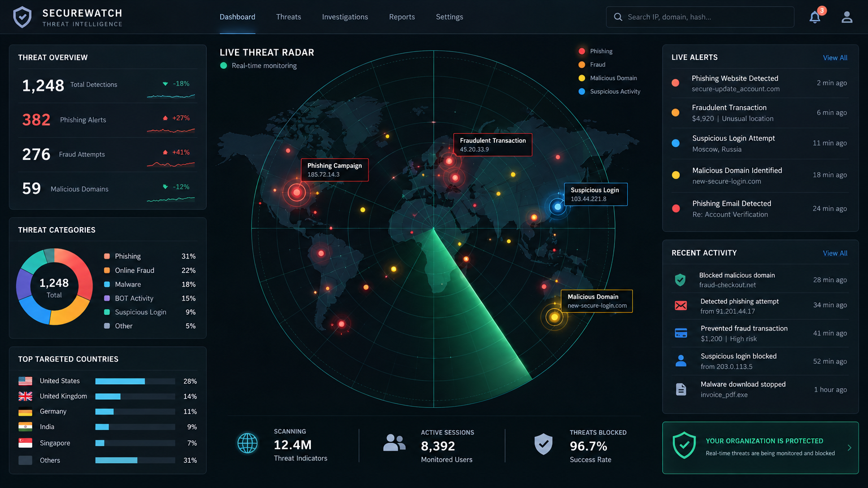Click the Malicious Domain legend item
This screenshot has height=488, width=868.
pyautogui.click(x=608, y=78)
